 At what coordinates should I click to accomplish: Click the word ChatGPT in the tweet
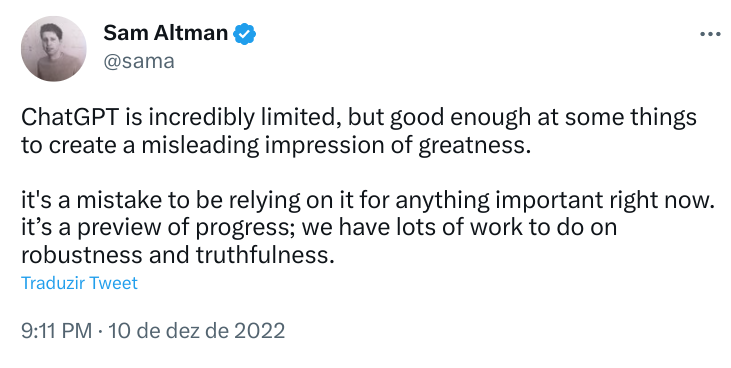70,118
